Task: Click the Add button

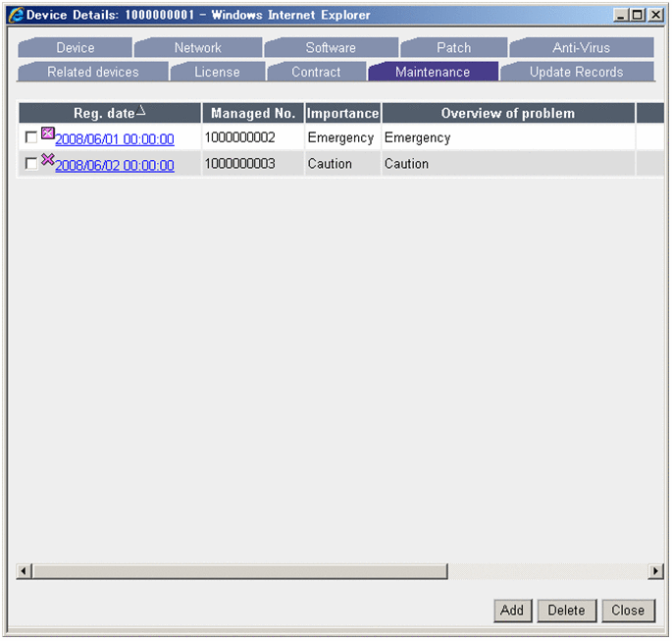Action: (x=512, y=611)
